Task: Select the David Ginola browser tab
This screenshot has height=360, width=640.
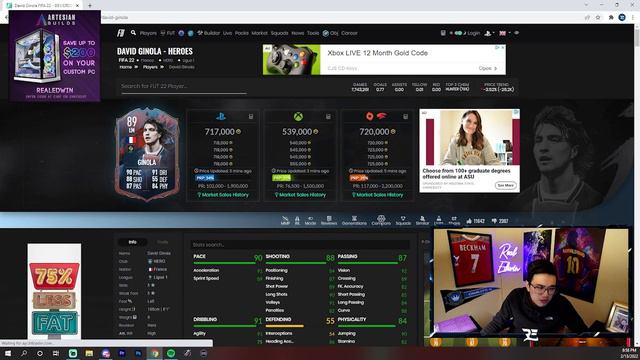Action: click(43, 6)
